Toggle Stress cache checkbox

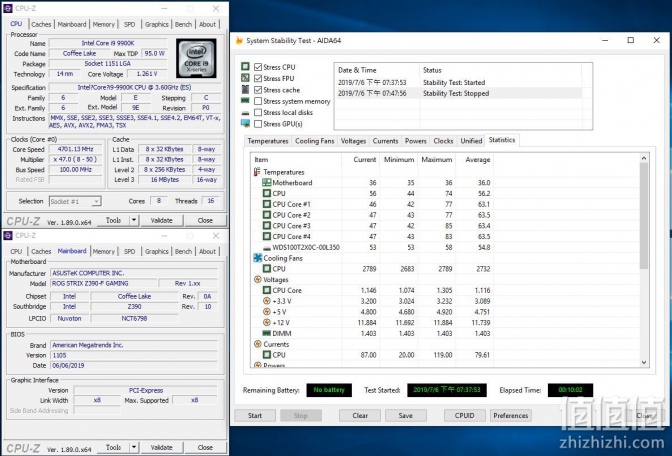pyautogui.click(x=258, y=90)
